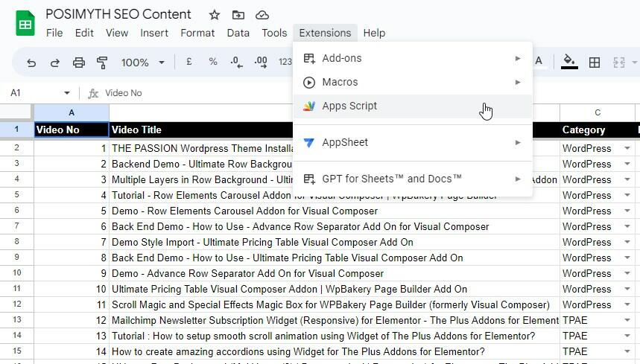The width and height of the screenshot is (640, 364).
Task: Select the AppSheet menu entry
Action: 413,143
